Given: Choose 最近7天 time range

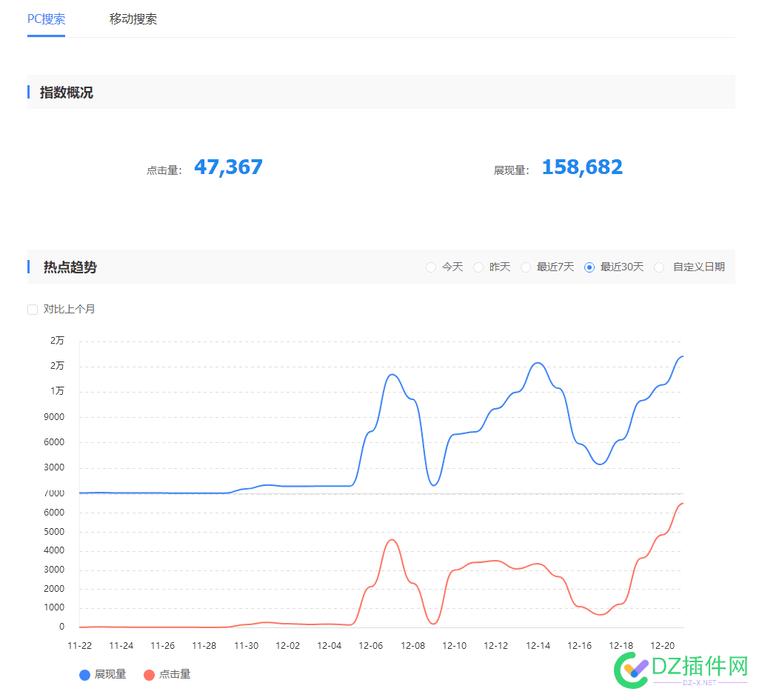Looking at the screenshot, I should pos(526,267).
